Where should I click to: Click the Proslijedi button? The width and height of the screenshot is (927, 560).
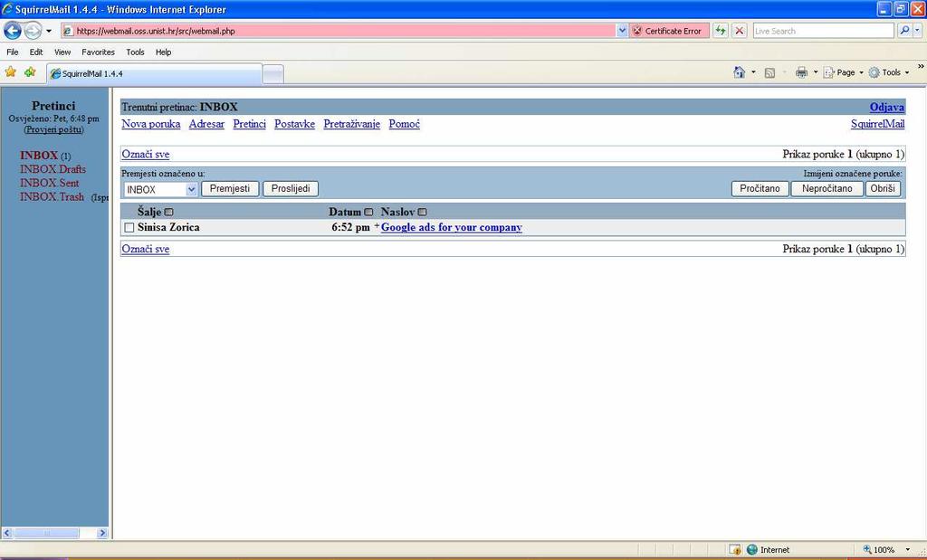point(291,189)
